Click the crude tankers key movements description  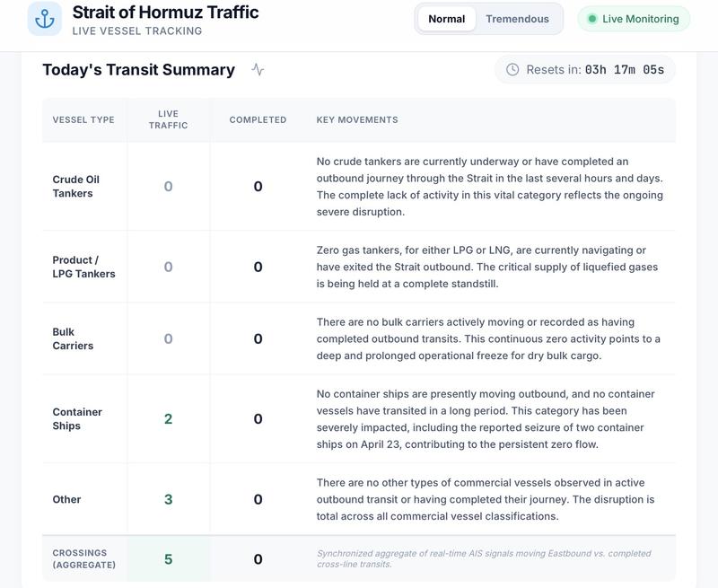(x=489, y=187)
